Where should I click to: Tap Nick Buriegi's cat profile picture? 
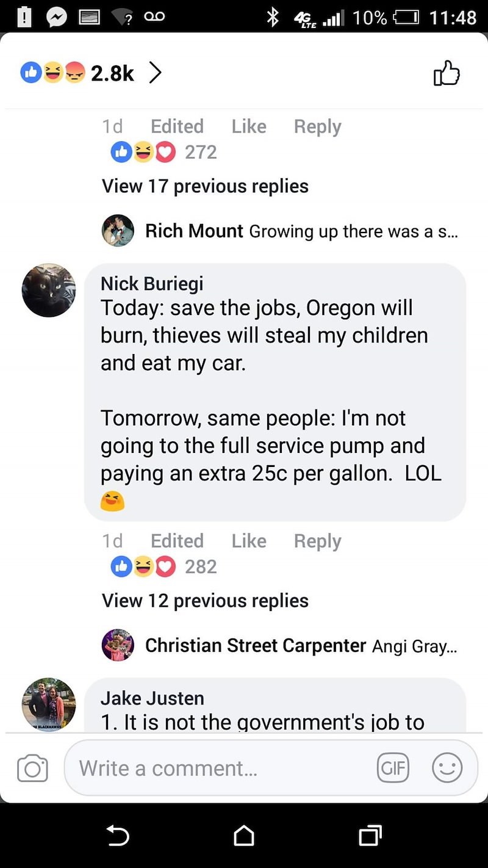49,290
